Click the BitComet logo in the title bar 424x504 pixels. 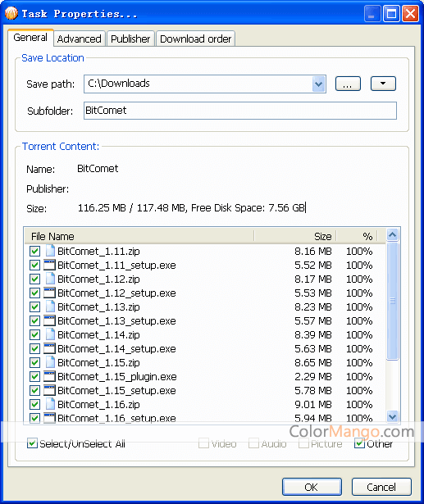(x=11, y=13)
